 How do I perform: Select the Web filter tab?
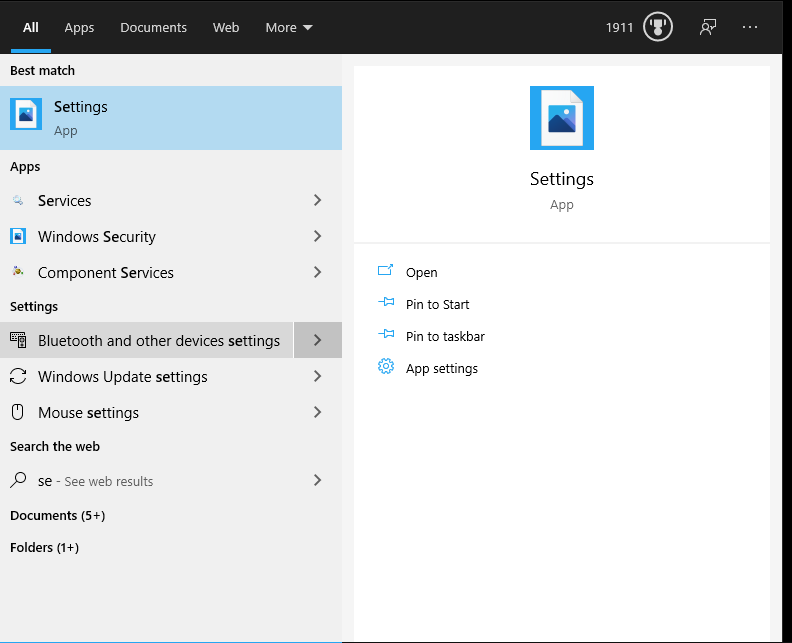tap(226, 28)
